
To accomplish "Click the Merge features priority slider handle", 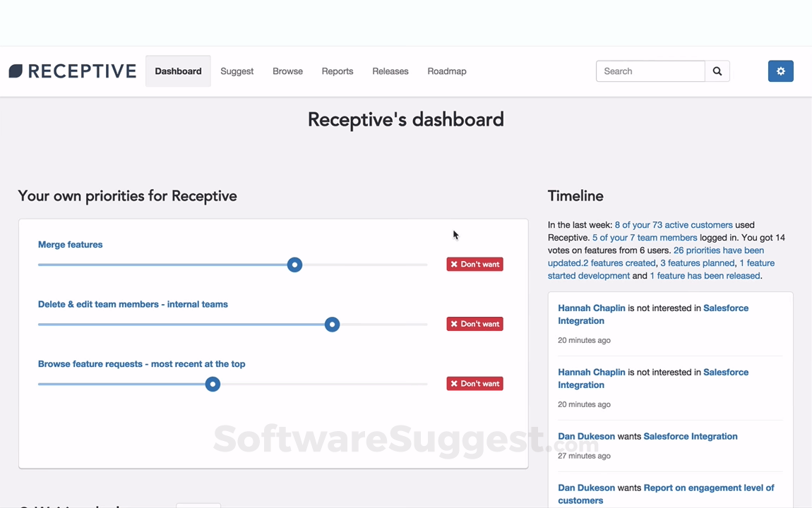I will (294, 264).
